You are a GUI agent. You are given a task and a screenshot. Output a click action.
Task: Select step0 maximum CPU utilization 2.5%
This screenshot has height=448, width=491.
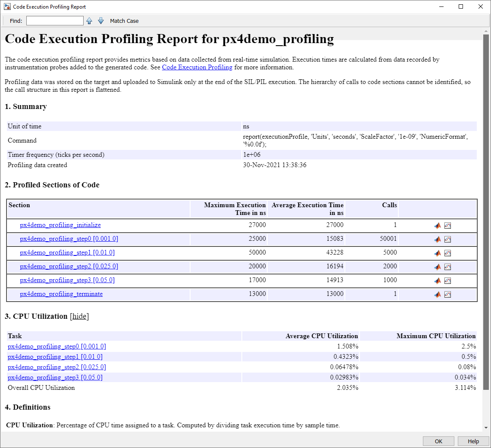[469, 346]
